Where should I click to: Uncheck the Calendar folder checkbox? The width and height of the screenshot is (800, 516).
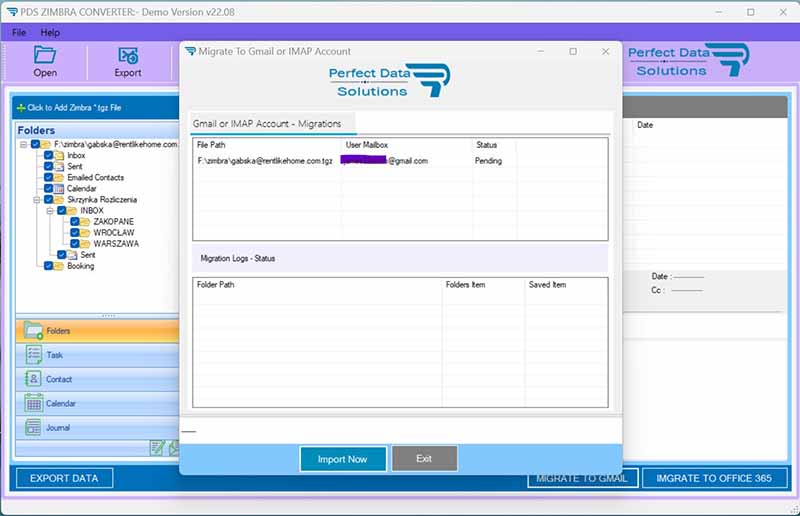pyautogui.click(x=48, y=188)
